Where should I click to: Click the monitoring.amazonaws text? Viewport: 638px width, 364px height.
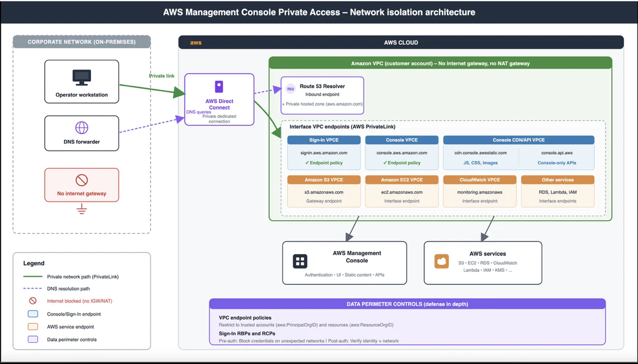pos(480,192)
